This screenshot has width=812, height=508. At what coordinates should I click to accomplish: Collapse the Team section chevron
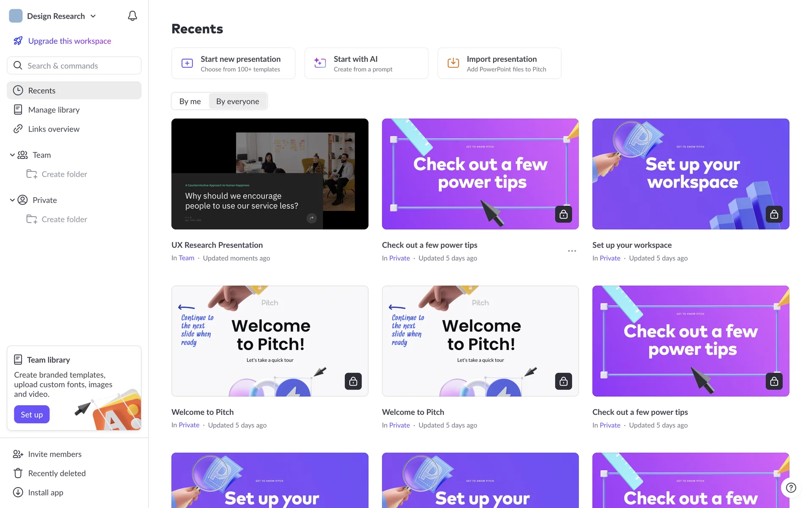12,155
